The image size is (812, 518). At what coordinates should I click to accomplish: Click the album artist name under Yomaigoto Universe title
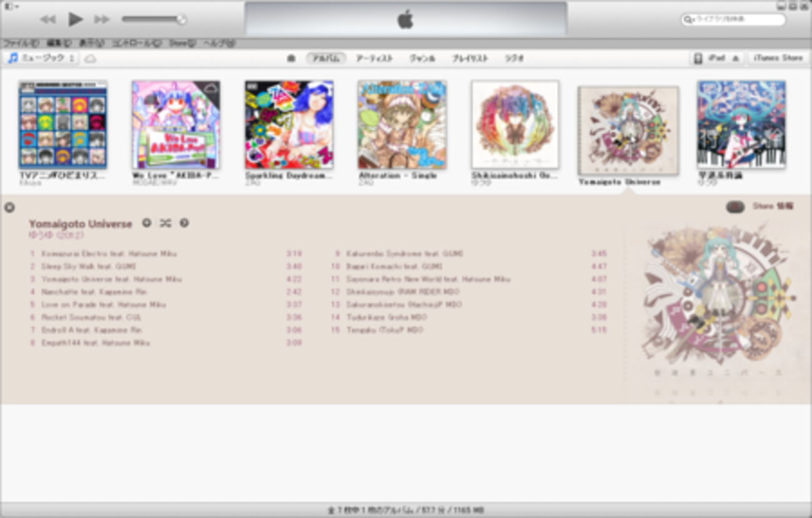[56, 236]
